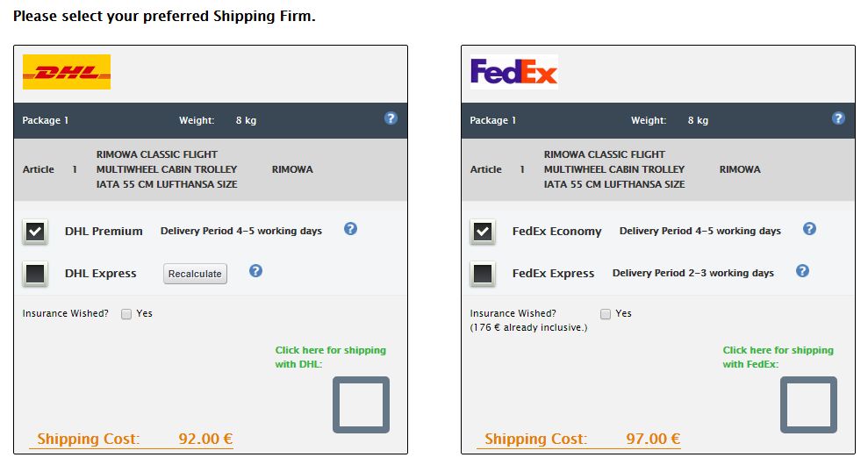Screen dimensions: 868x472
Task: Uncheck the DHL Premium checkbox
Action: [x=35, y=232]
